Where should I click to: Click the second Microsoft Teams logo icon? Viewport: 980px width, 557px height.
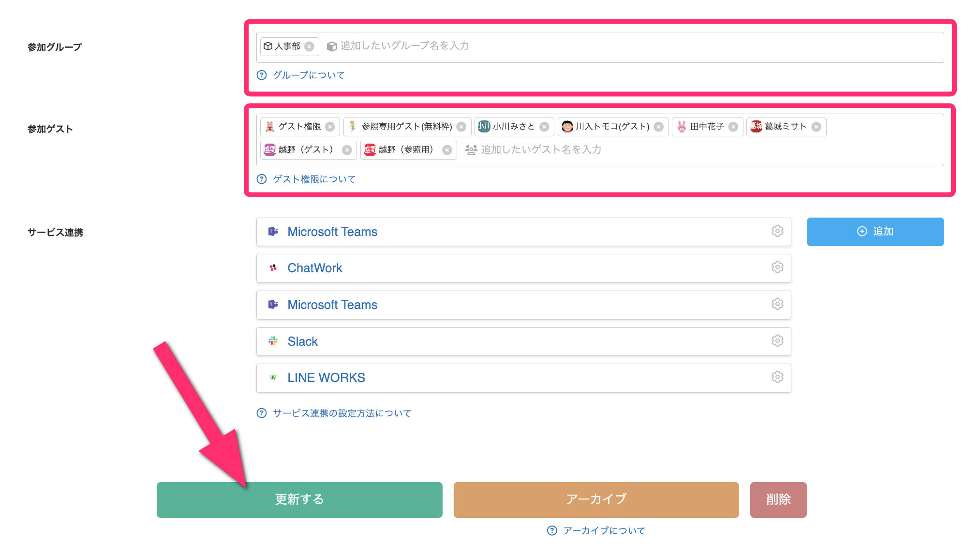coord(273,305)
